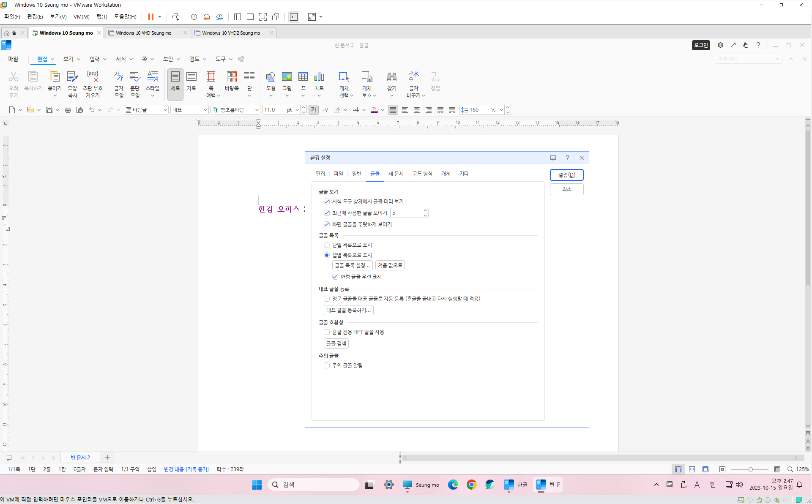
Task: Click the 글꼴 목록 설정... button
Action: [352, 265]
